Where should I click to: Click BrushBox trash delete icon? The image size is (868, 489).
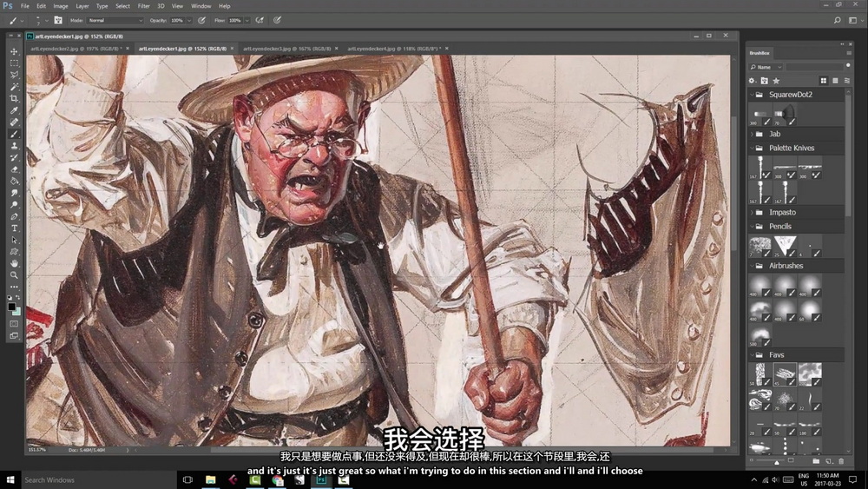point(841,460)
